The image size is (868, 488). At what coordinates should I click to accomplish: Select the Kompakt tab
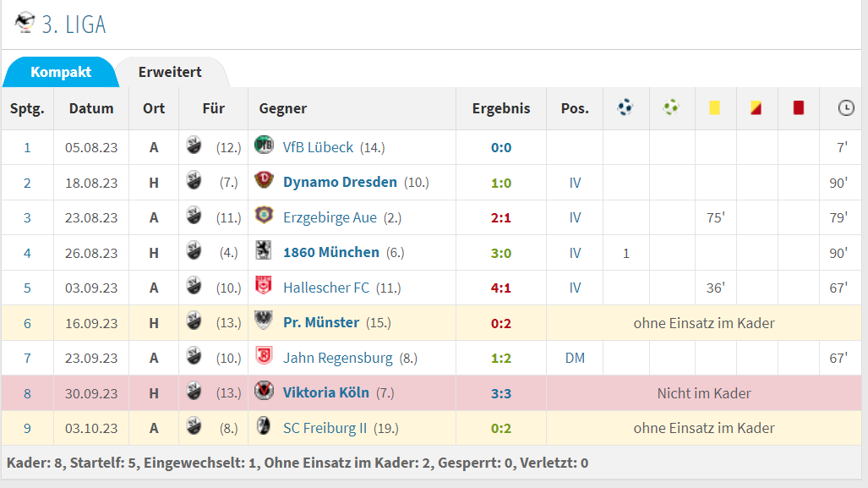tap(61, 72)
